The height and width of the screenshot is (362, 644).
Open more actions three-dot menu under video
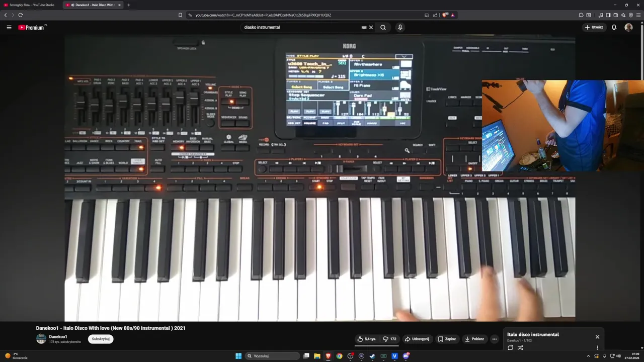coord(495,339)
